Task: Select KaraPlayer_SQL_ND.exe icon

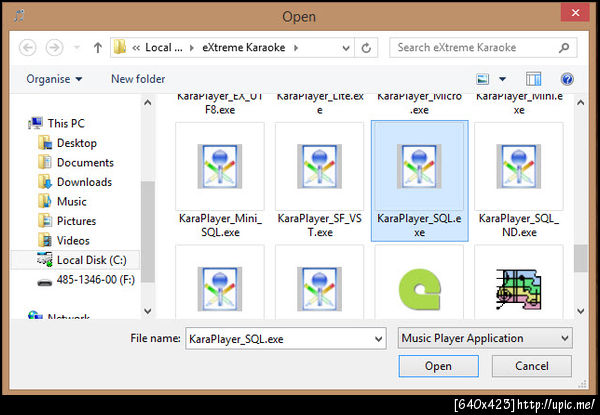Action: tap(519, 166)
